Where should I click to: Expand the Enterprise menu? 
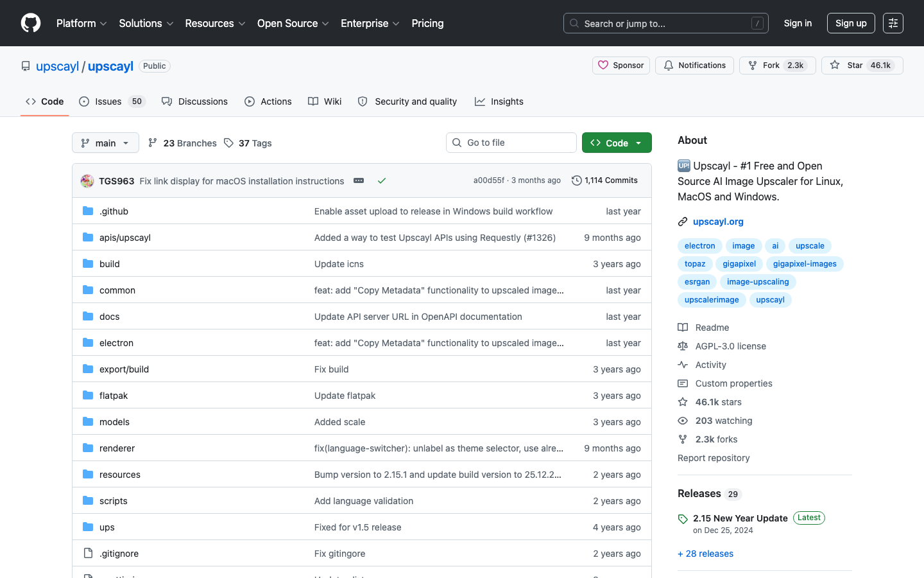pyautogui.click(x=370, y=23)
